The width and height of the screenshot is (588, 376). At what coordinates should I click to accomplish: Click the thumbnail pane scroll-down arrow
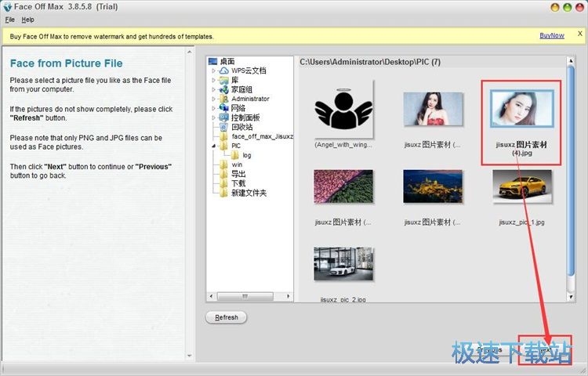point(571,297)
